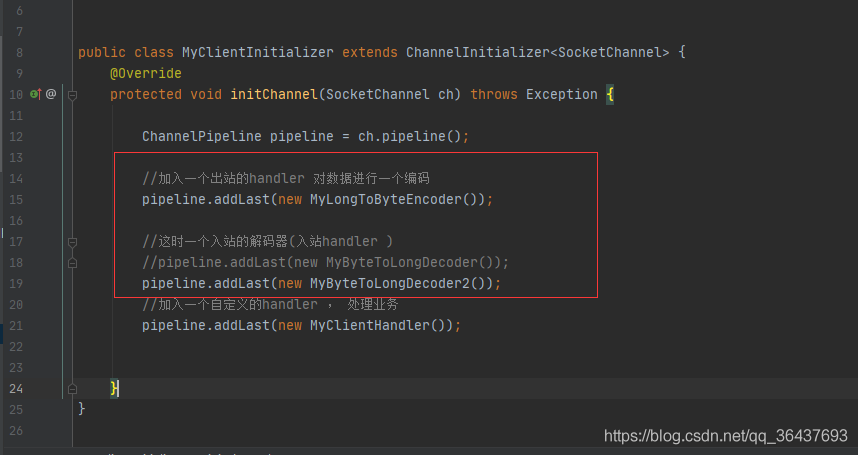
Task: Click the highlighted opening brace on line 10
Action: tap(610, 94)
